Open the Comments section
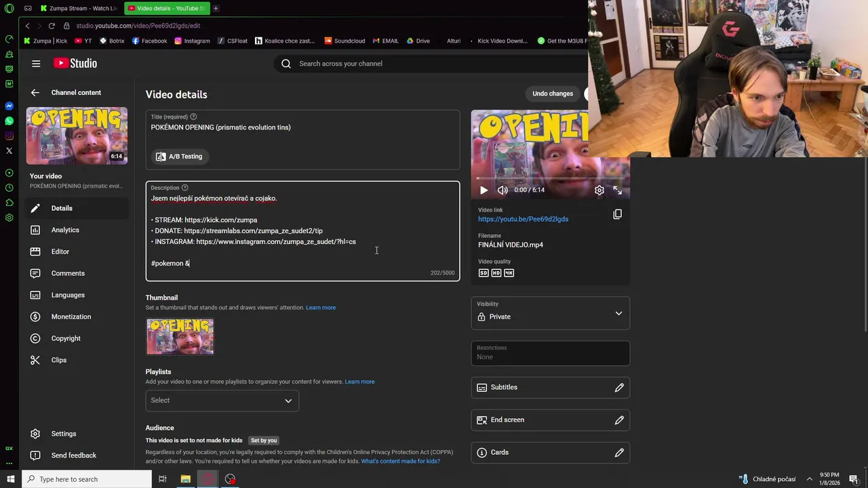The width and height of the screenshot is (868, 488). click(77, 273)
